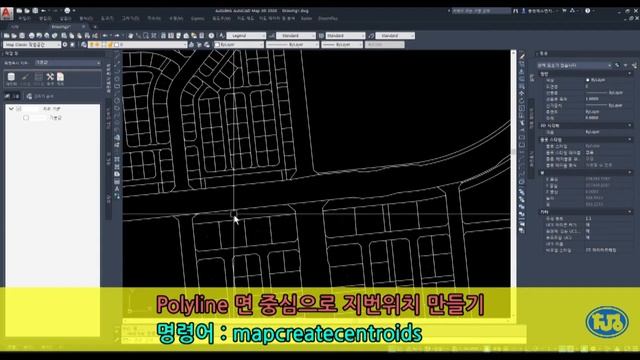Screen dimensions: 640x360
Task: Click the ByLayer color value in Properties
Action: click(x=598, y=80)
